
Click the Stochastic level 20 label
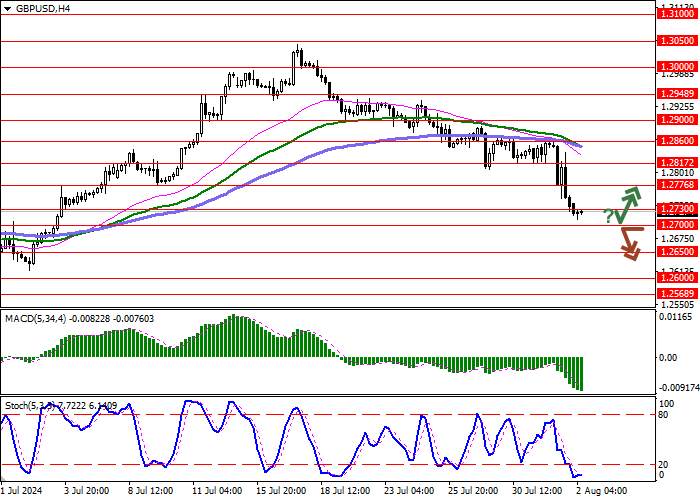pyautogui.click(x=663, y=465)
